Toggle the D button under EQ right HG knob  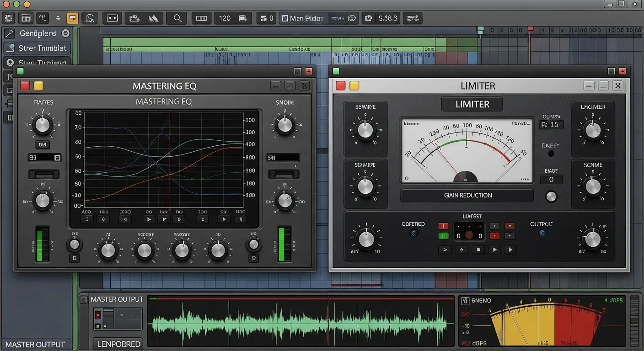click(x=253, y=258)
